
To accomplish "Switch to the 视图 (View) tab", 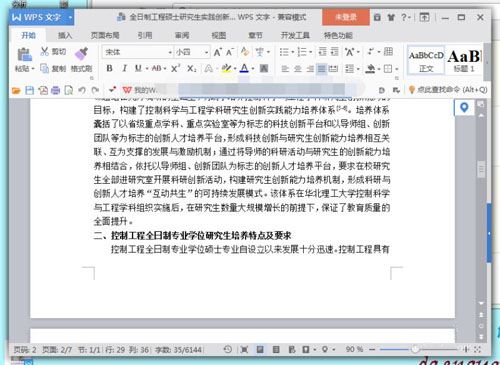I will click(219, 35).
